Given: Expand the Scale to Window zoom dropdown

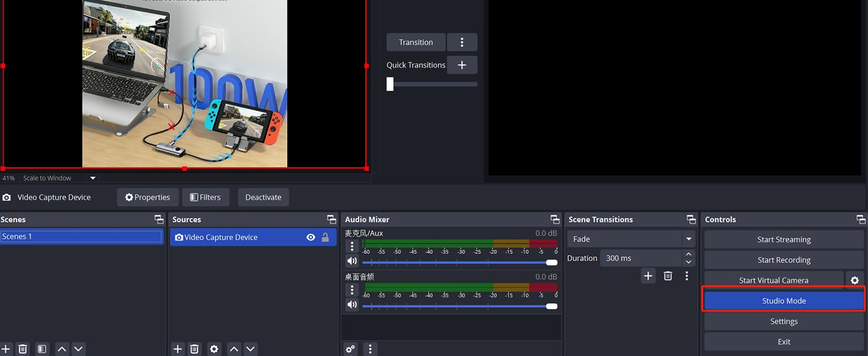Looking at the screenshot, I should coord(92,178).
